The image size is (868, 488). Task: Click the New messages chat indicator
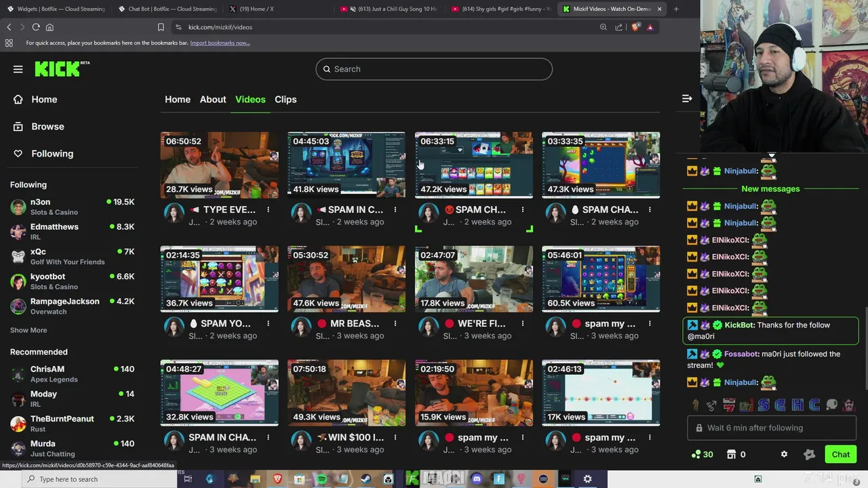pos(770,188)
